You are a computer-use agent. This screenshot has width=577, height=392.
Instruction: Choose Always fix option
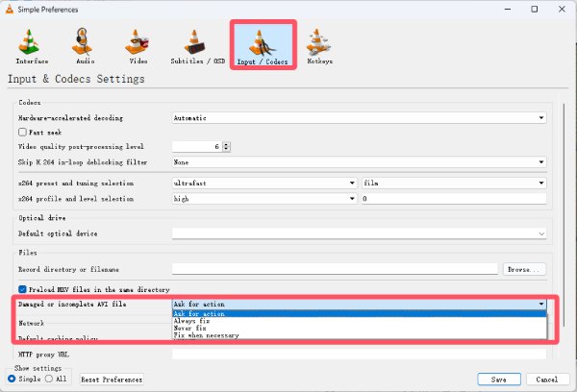point(359,321)
